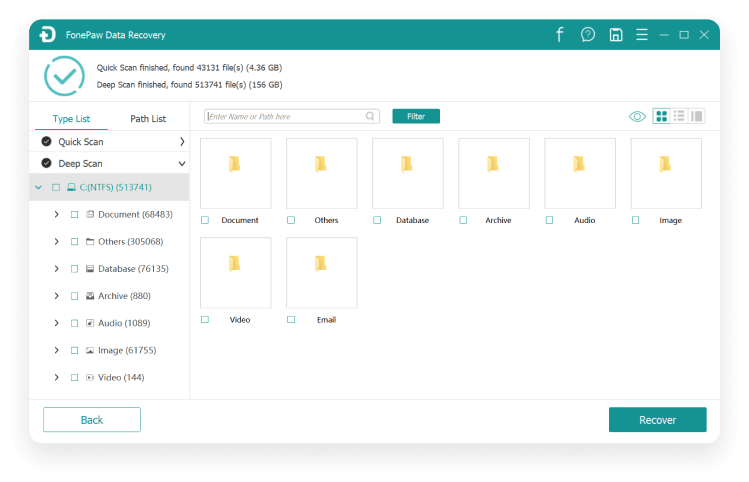Open the Video folder thumbnail
Screen dimensions: 749x482
point(235,273)
